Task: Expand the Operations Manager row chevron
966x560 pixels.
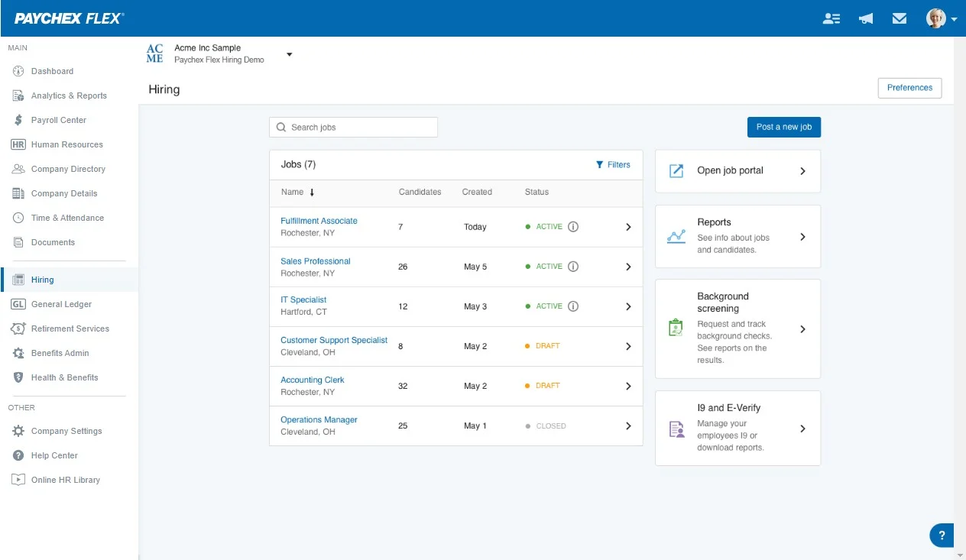Action: 628,426
